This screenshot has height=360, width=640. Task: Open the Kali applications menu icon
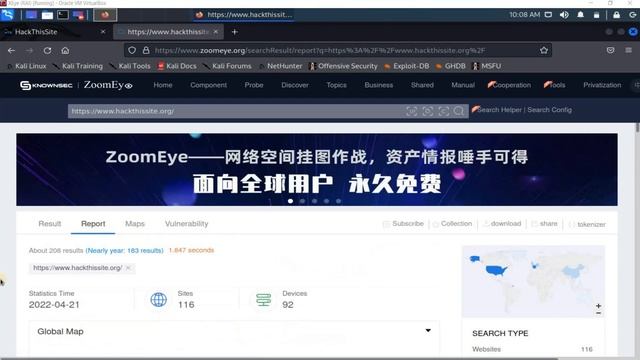(7, 15)
